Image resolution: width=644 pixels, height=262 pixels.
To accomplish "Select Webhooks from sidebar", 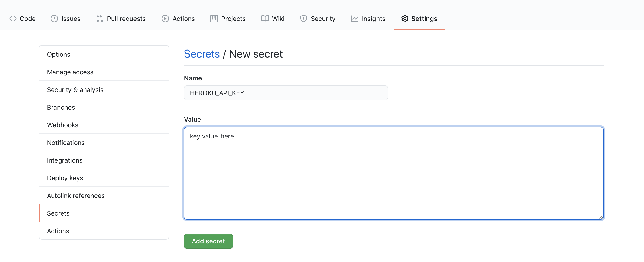I will (x=62, y=124).
